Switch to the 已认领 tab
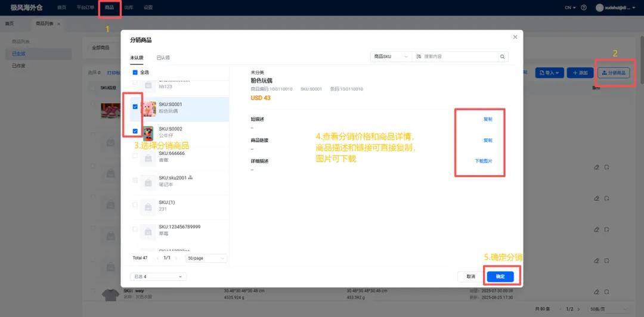The image size is (644, 317). click(x=163, y=58)
